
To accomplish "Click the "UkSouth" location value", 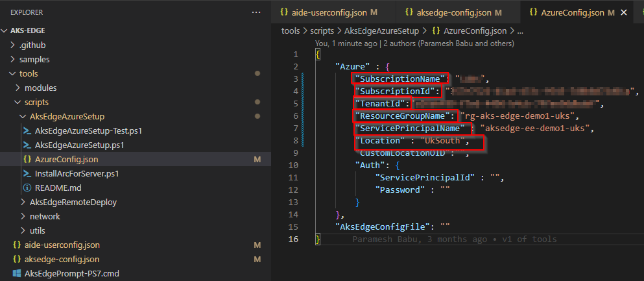I will pos(444,140).
